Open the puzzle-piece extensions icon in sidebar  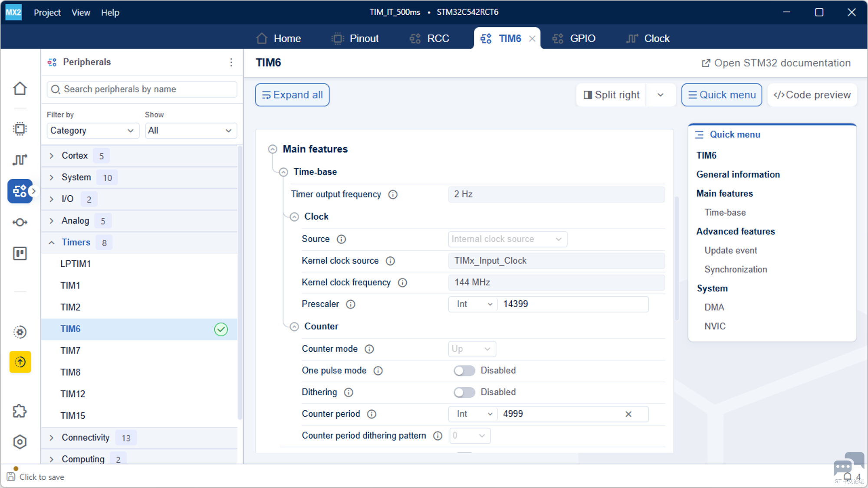tap(20, 411)
